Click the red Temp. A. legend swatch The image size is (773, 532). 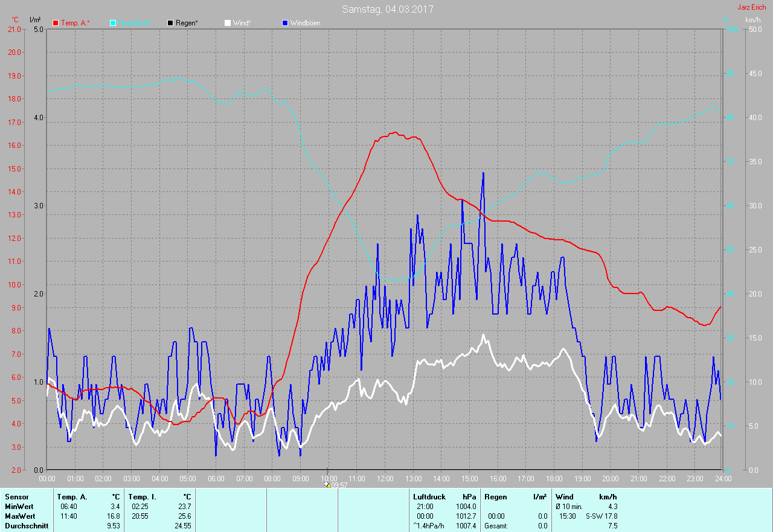pos(56,23)
